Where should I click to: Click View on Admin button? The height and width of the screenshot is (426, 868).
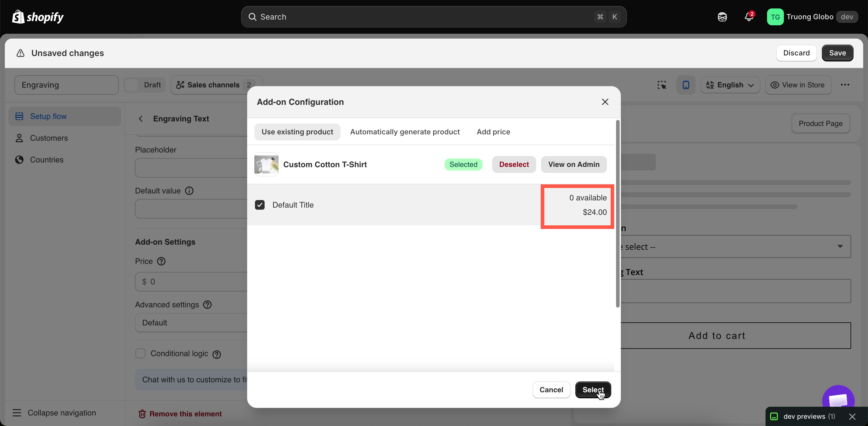pyautogui.click(x=574, y=164)
